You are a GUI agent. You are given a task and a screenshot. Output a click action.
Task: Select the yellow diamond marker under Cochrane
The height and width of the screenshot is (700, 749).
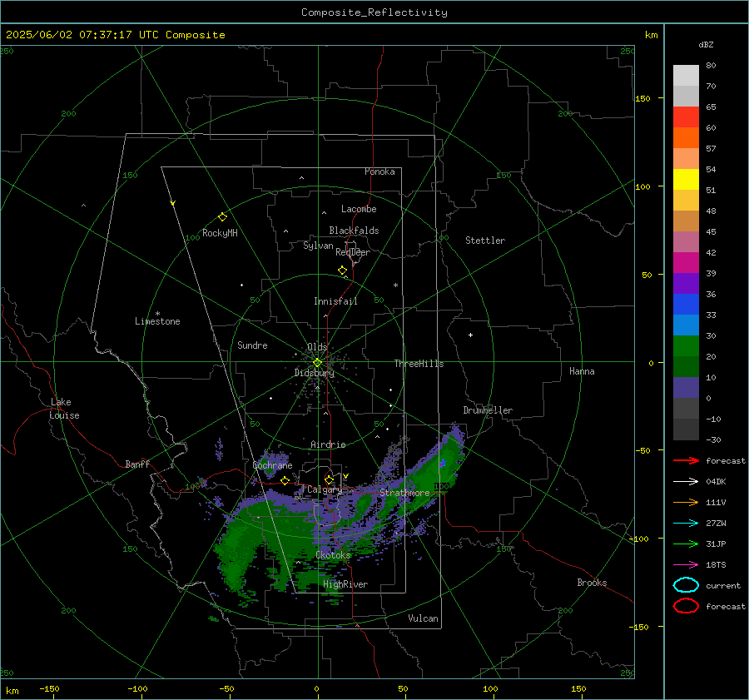[x=285, y=480]
